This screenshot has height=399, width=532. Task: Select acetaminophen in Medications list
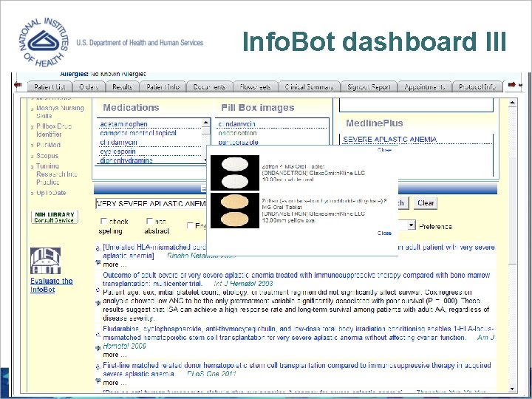coord(124,124)
